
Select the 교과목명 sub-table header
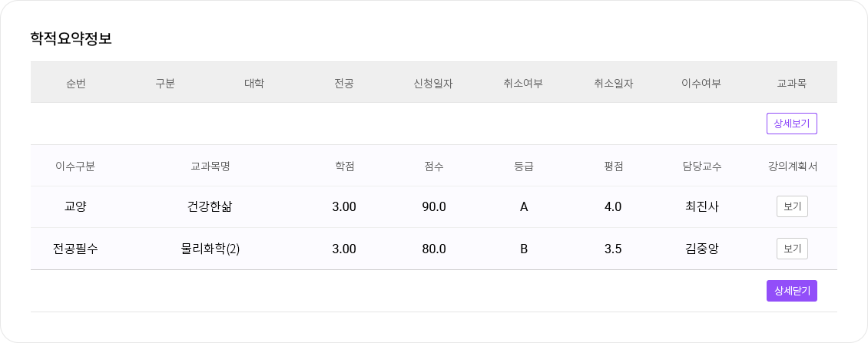[210, 166]
